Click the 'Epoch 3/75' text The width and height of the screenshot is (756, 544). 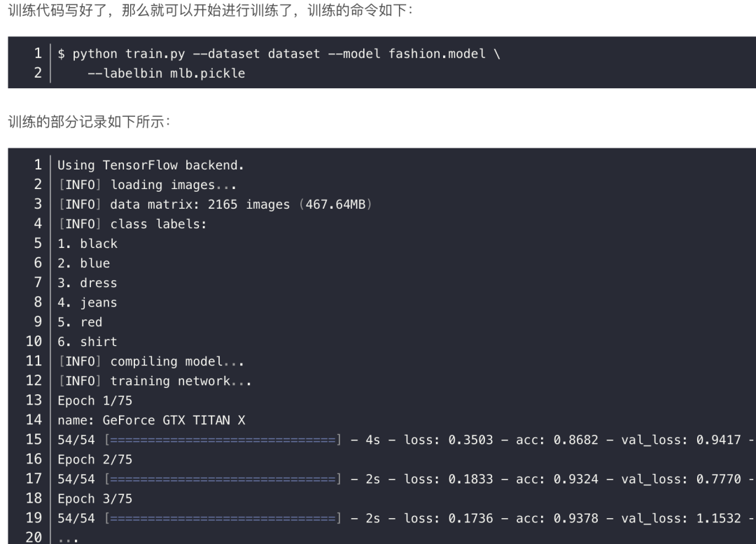pos(94,499)
